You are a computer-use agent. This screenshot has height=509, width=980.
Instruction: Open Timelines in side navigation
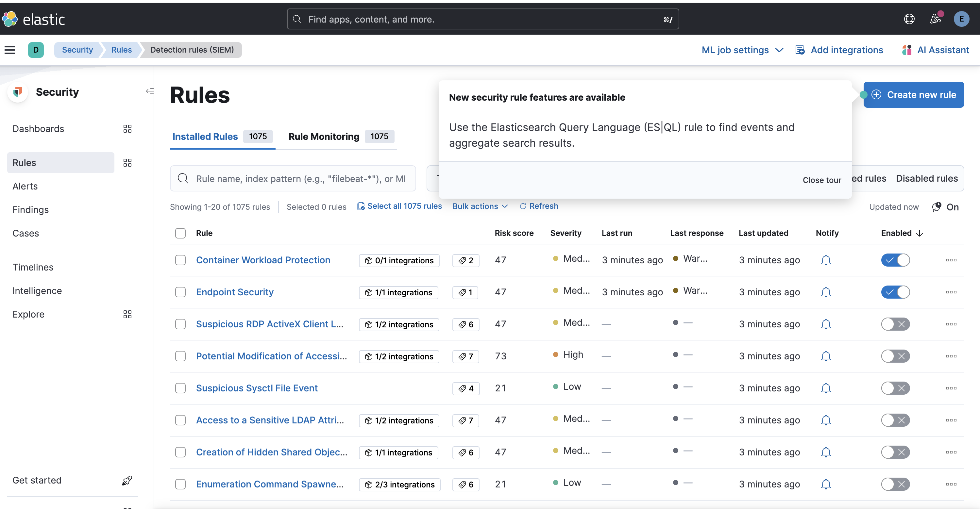(33, 267)
